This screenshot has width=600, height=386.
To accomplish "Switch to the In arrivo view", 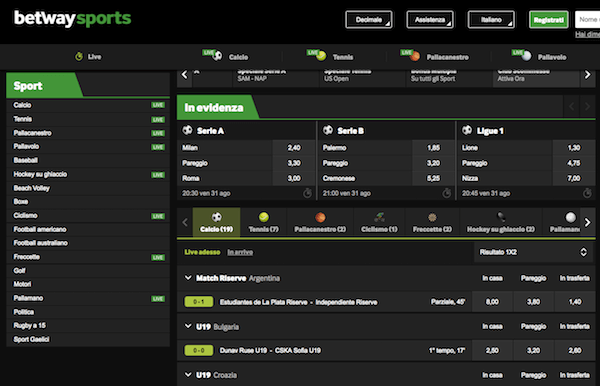I will coord(240,252).
